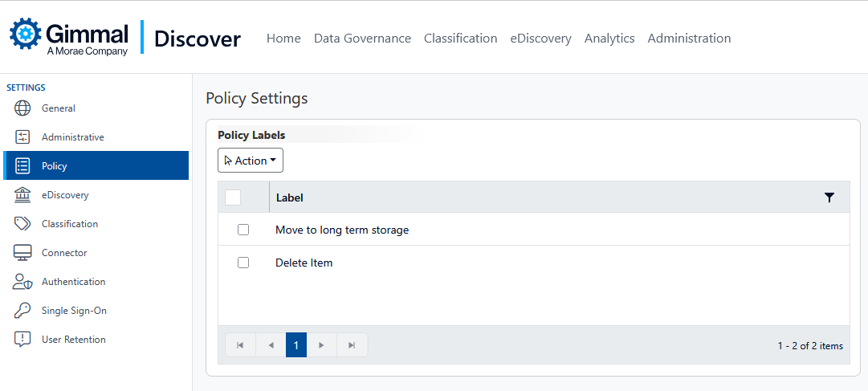
Task: Open the Data Governance menu
Action: pyautogui.click(x=362, y=39)
